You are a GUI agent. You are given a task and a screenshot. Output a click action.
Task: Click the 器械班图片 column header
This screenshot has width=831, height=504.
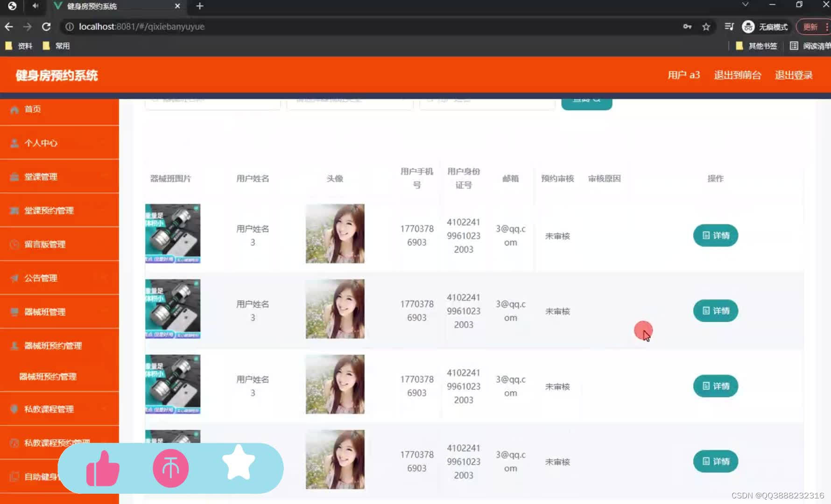(170, 179)
